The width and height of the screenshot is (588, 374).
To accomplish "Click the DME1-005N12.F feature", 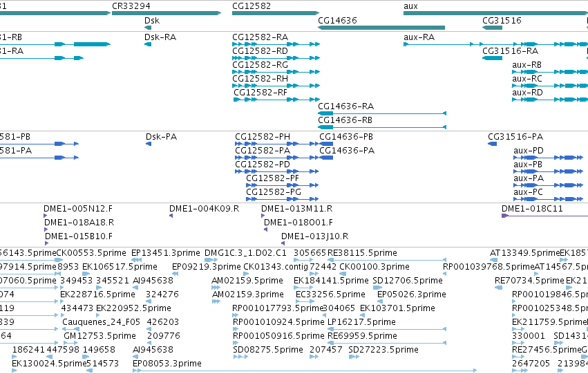I will [46, 216].
